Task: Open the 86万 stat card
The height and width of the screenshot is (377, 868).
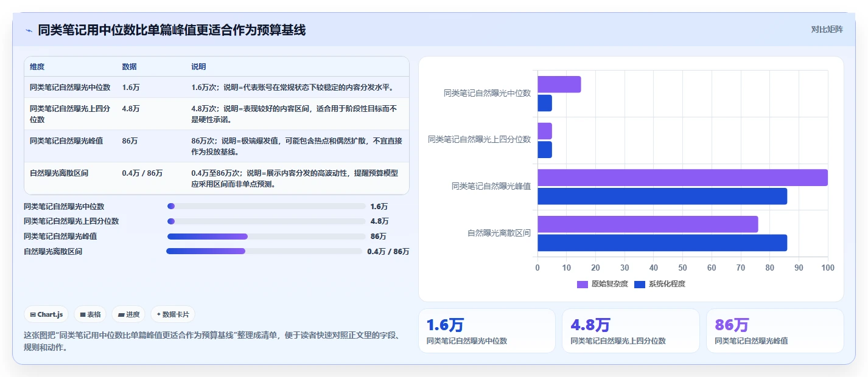Action: click(775, 331)
